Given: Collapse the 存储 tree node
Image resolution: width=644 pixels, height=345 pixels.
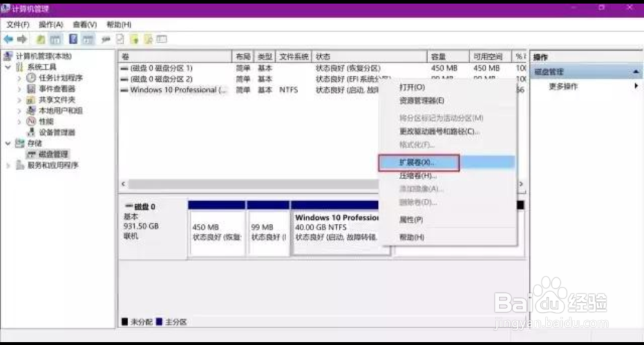Looking at the screenshot, I should (x=8, y=143).
